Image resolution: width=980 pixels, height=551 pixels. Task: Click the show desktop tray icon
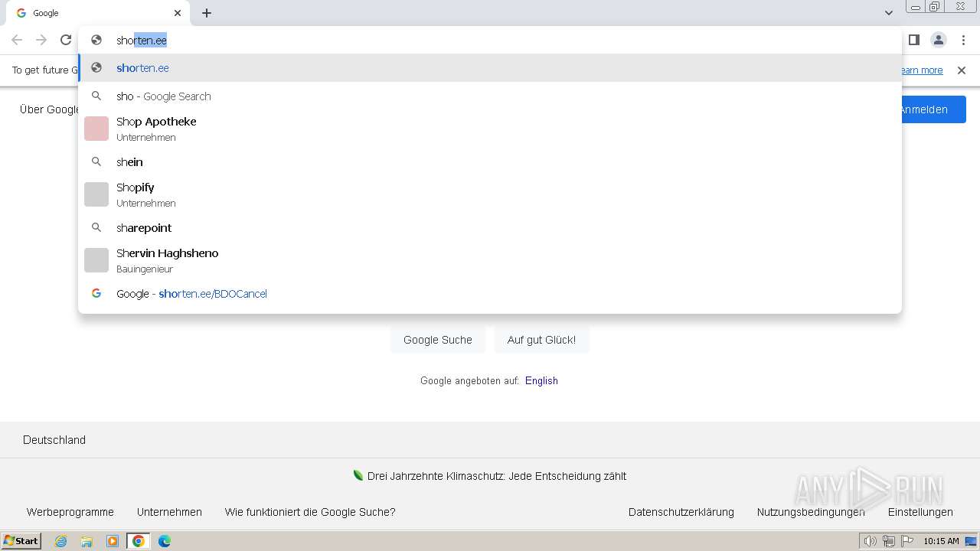pyautogui.click(x=971, y=541)
